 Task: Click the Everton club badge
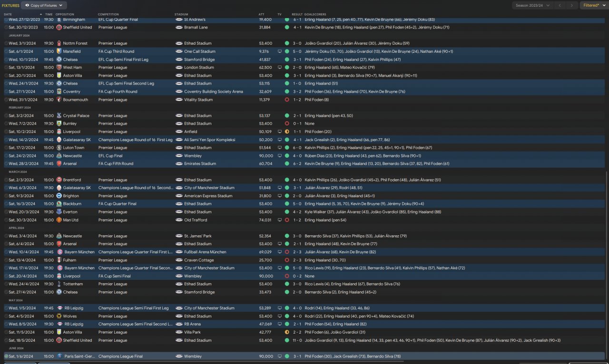pos(59,212)
